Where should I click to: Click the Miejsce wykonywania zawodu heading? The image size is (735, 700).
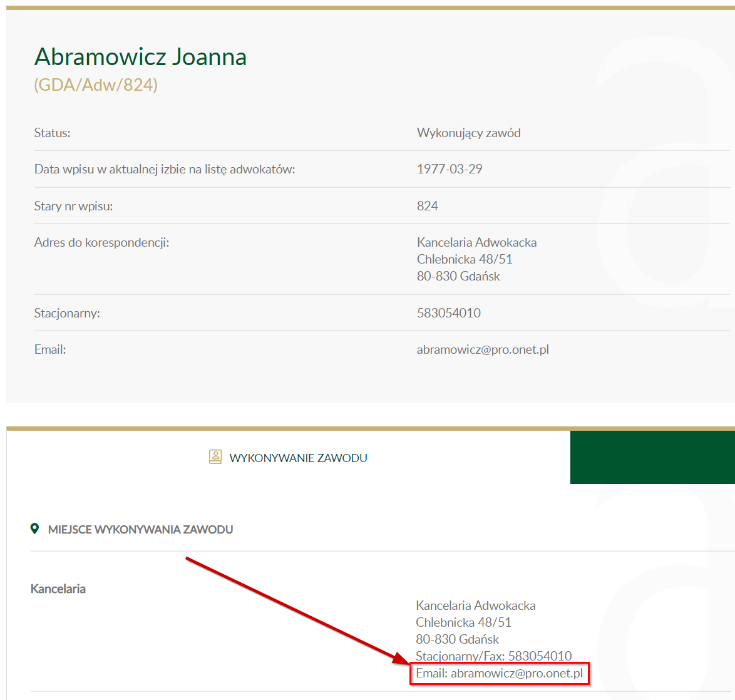point(141,529)
